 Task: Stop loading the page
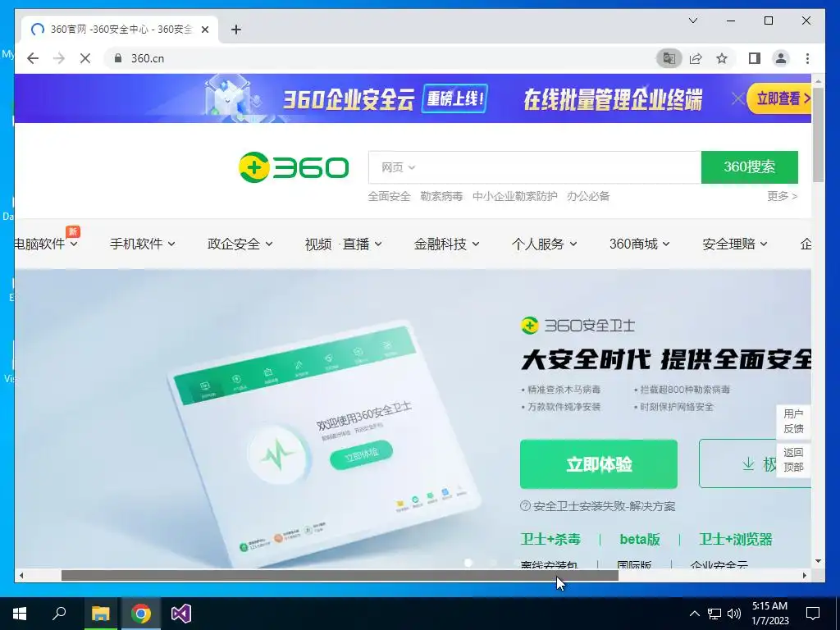pyautogui.click(x=85, y=58)
